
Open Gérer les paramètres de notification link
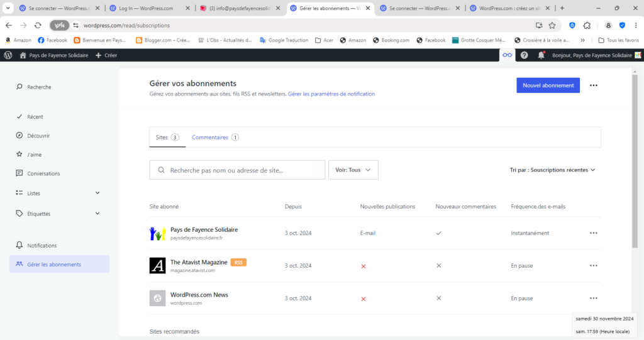coord(331,94)
